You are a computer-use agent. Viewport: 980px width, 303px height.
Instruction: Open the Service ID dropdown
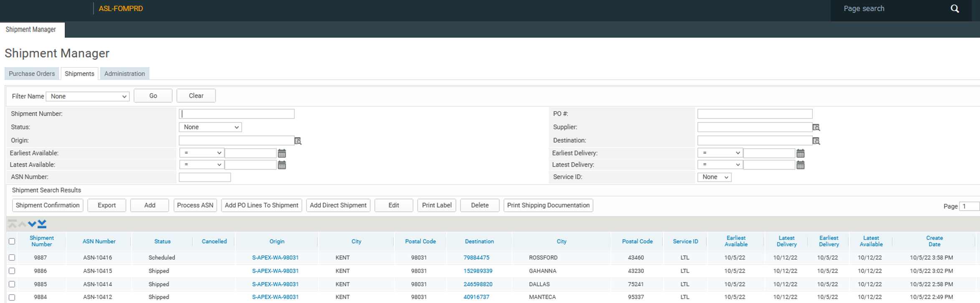(x=714, y=177)
